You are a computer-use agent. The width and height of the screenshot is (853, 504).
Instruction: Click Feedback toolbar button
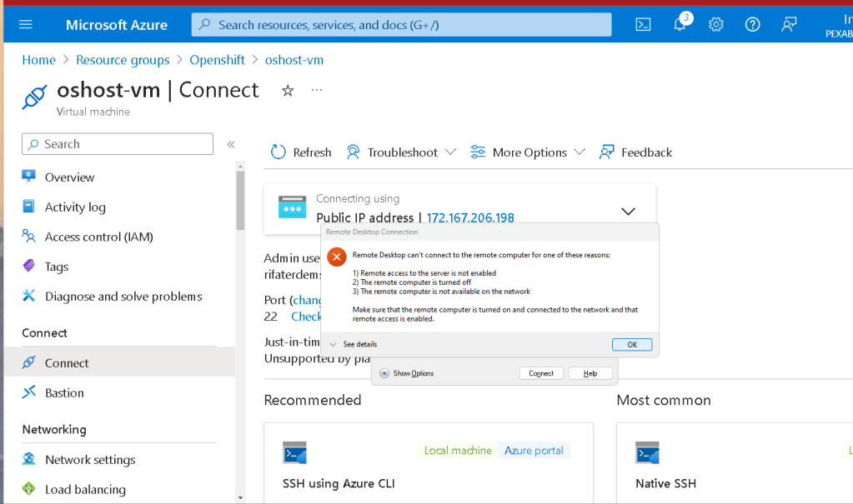635,152
